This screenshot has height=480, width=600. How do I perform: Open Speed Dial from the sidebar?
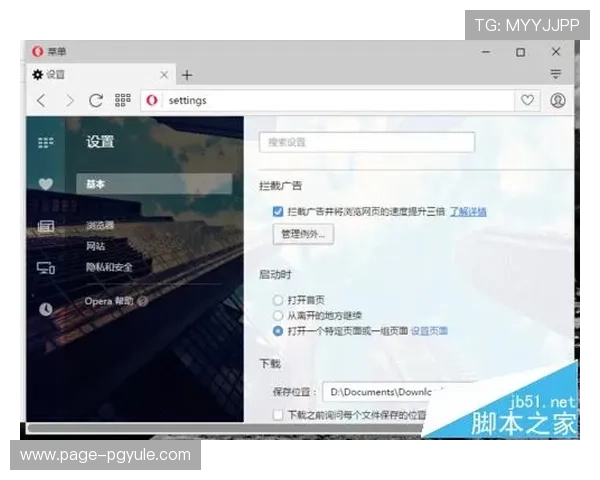point(46,142)
